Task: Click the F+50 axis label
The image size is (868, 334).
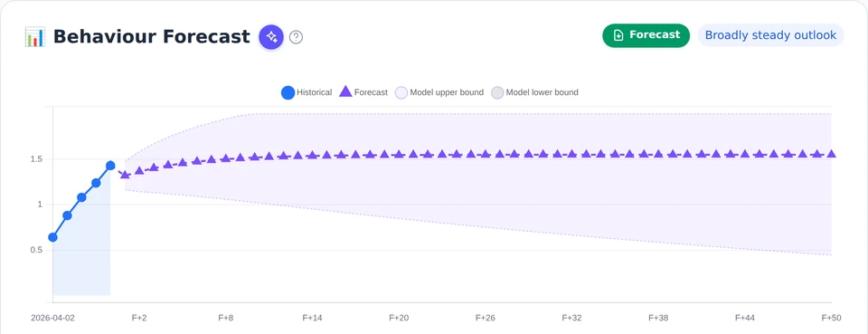Action: 832,318
